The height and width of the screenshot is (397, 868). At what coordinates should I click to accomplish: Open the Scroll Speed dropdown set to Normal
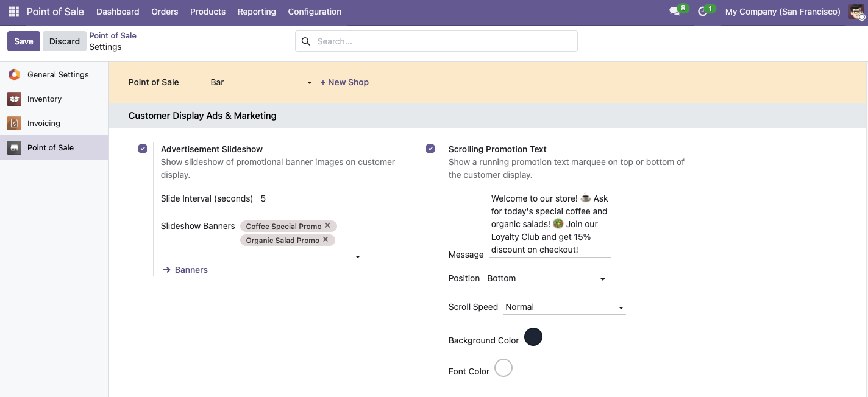pyautogui.click(x=564, y=307)
